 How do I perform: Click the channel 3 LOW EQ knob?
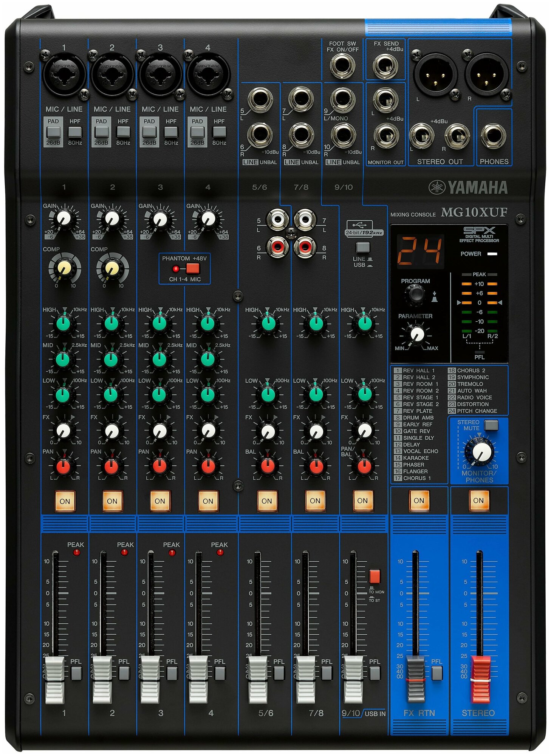click(x=159, y=395)
